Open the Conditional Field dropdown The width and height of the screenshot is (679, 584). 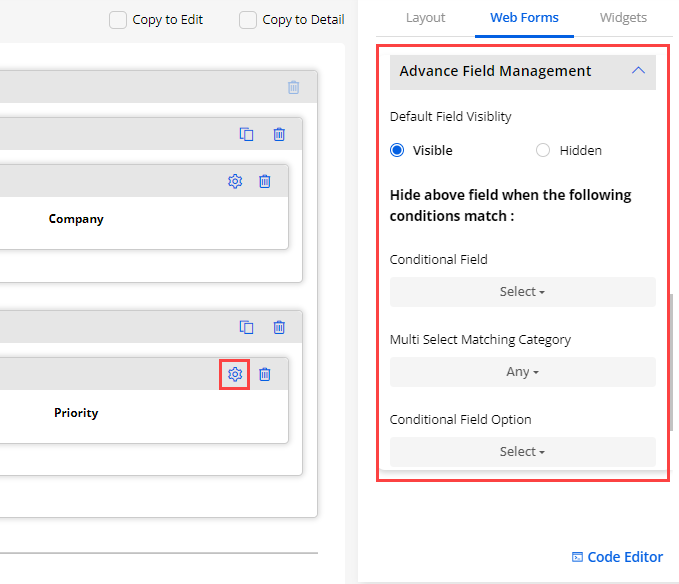522,292
